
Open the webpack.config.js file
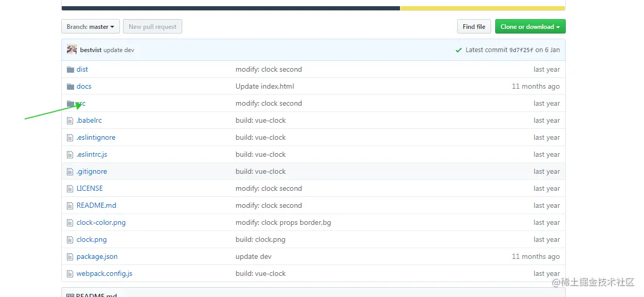(105, 274)
